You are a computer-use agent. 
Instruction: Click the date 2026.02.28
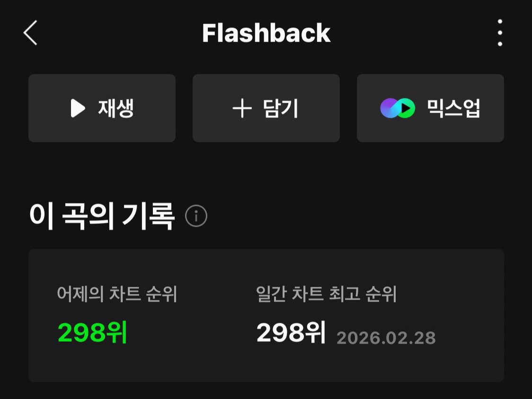(386, 338)
